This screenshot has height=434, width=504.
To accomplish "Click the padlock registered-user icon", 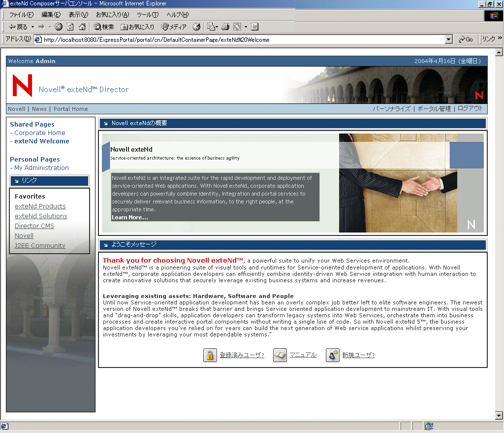I will tap(210, 355).
